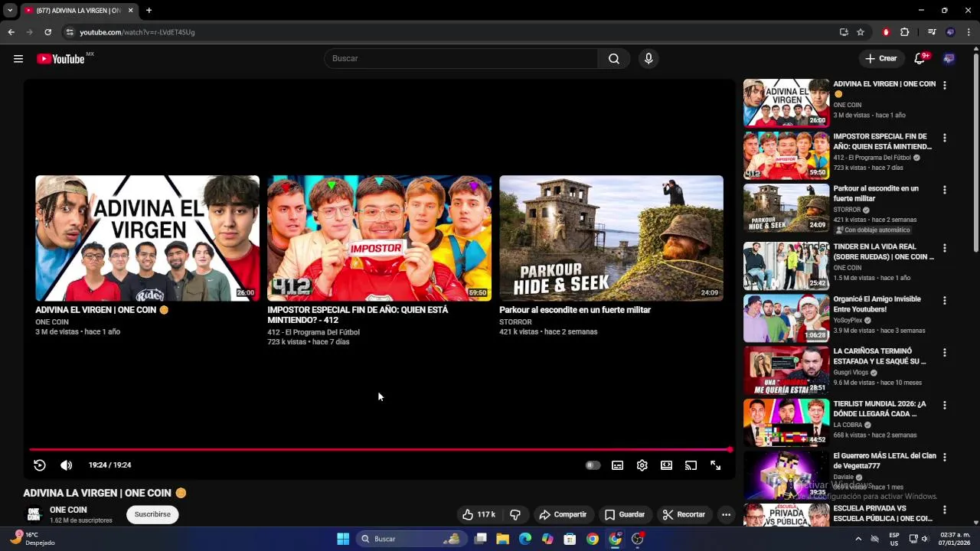Open the notifications bell
This screenshot has width=980, height=551.
920,59
